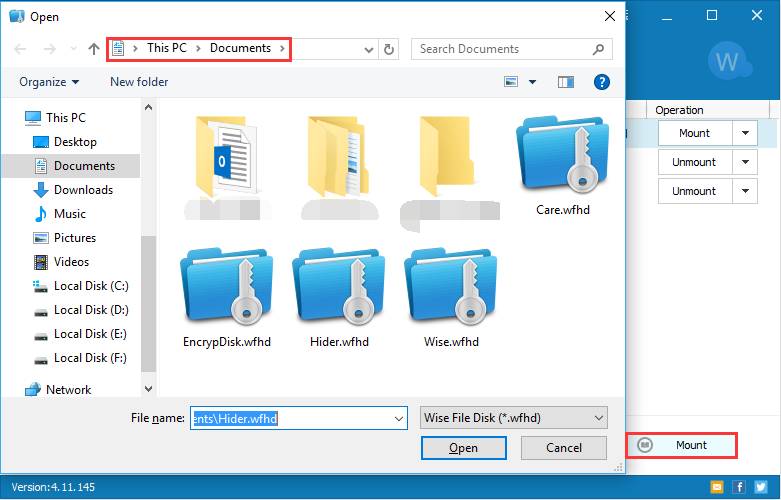Screen dimensions: 781x500
Task: Expand first row Mount dropdown arrow
Action: coord(745,133)
